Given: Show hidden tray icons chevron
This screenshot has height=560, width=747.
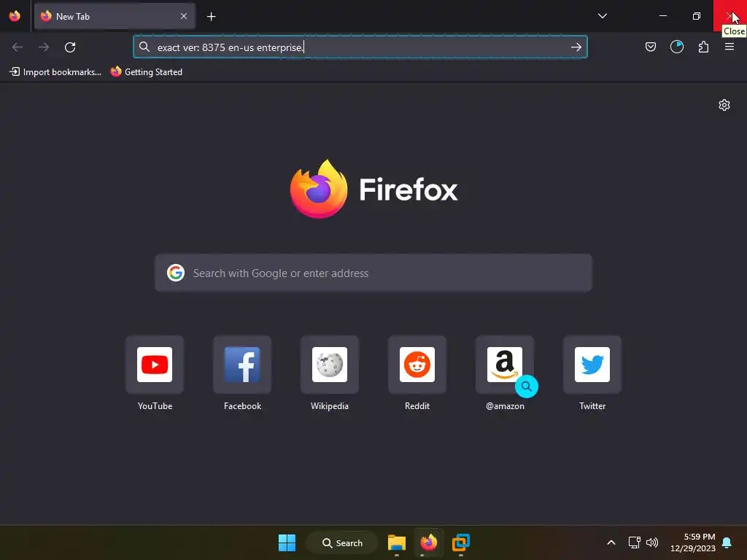Looking at the screenshot, I should [x=611, y=542].
